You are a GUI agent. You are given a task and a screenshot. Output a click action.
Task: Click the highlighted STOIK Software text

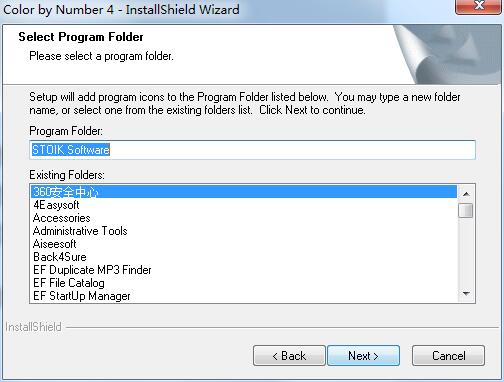[x=71, y=150]
